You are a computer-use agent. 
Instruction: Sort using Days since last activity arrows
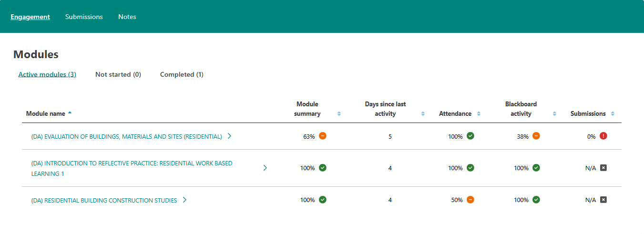pos(423,114)
